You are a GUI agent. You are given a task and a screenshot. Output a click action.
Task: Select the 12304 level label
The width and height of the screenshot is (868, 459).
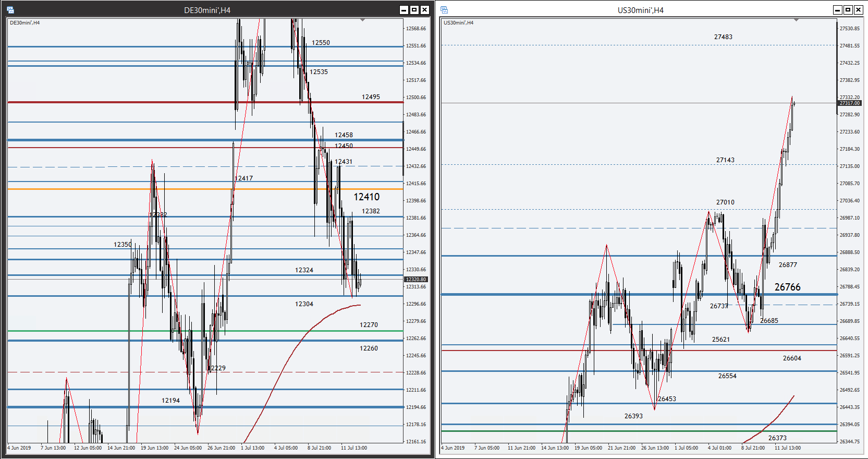point(304,304)
